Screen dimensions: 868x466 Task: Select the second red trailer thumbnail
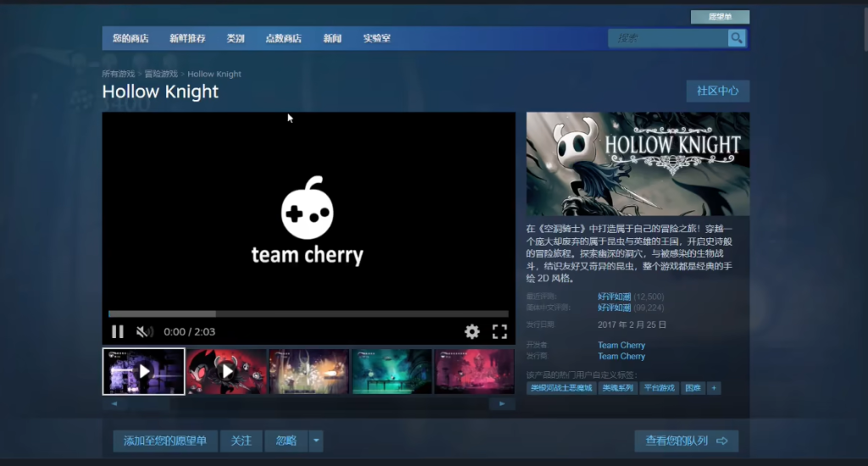pos(226,371)
